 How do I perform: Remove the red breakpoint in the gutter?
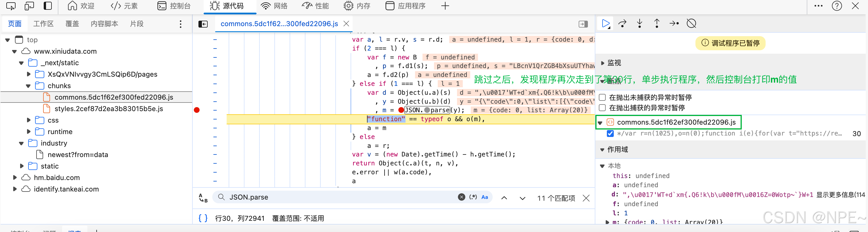(x=197, y=110)
